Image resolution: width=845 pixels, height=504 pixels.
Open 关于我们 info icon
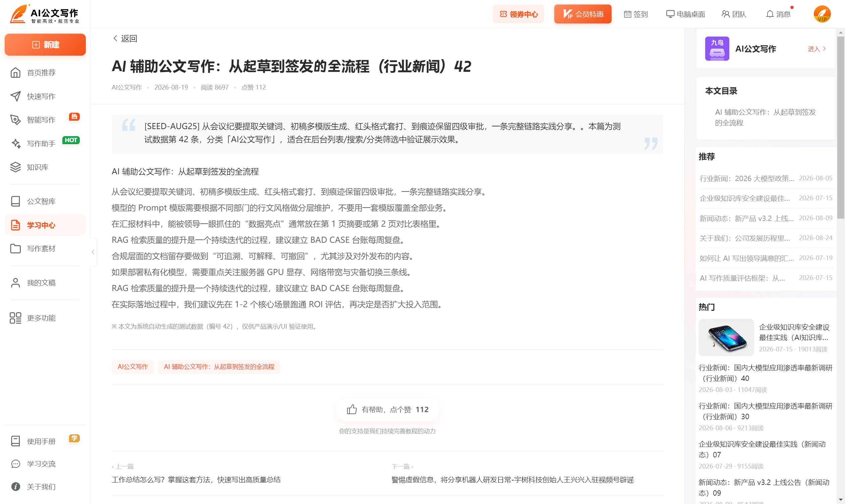pyautogui.click(x=16, y=487)
